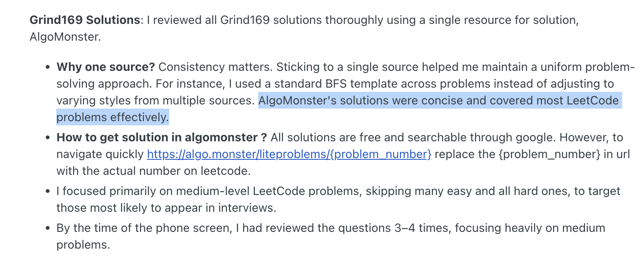
Task: Click the word 'AlgoMonster.' in the intro paragraph
Action: [65, 36]
